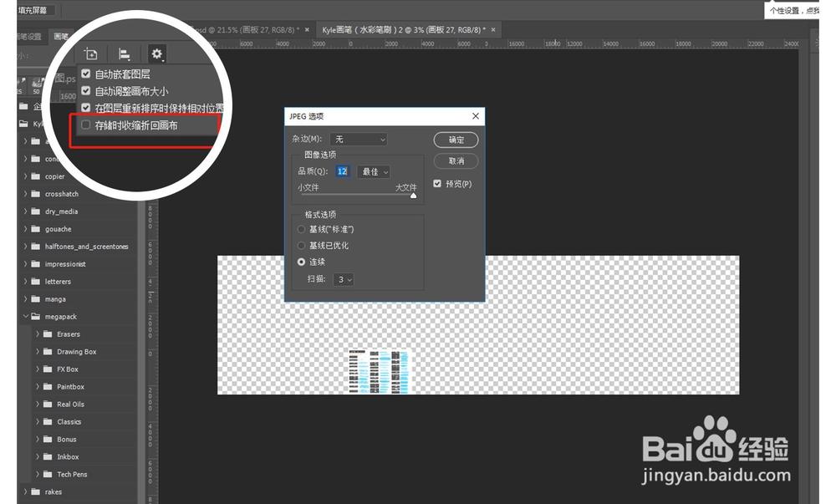The height and width of the screenshot is (504, 836).
Task: Click the add new artboard icon
Action: coord(91,53)
